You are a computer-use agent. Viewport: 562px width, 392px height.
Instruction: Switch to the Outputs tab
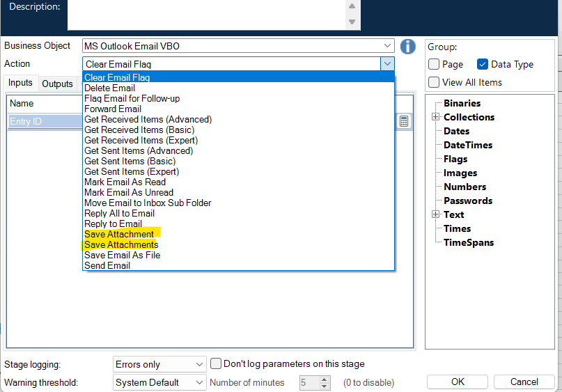57,84
